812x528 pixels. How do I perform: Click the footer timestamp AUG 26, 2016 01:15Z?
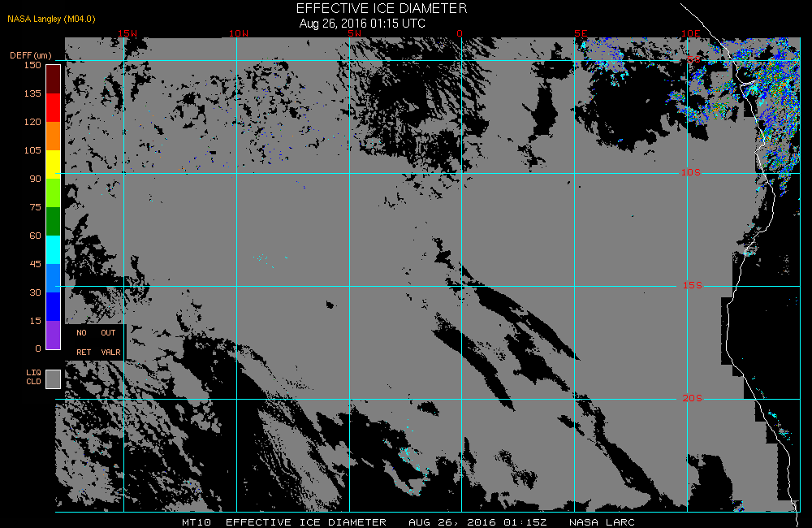pyautogui.click(x=477, y=522)
